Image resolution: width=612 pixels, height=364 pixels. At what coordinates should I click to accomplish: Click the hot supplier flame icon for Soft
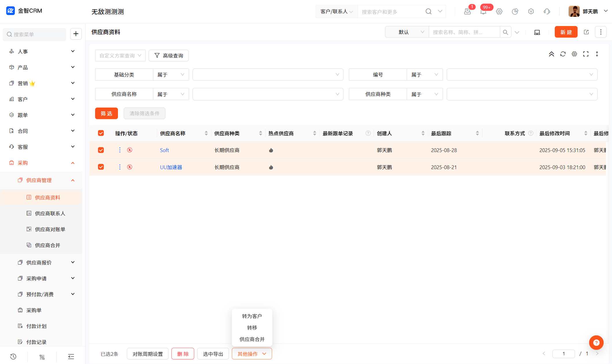tap(271, 150)
